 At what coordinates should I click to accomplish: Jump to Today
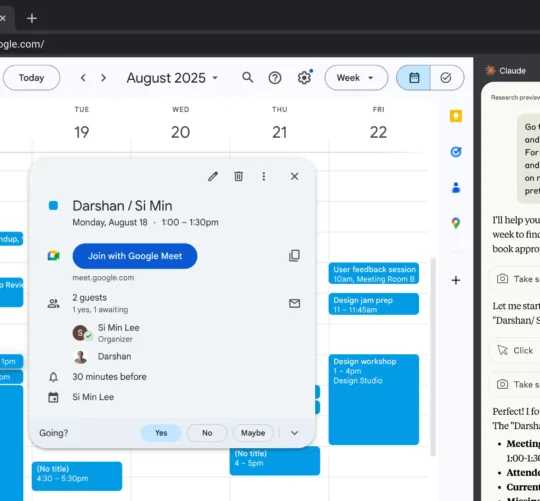click(x=31, y=78)
